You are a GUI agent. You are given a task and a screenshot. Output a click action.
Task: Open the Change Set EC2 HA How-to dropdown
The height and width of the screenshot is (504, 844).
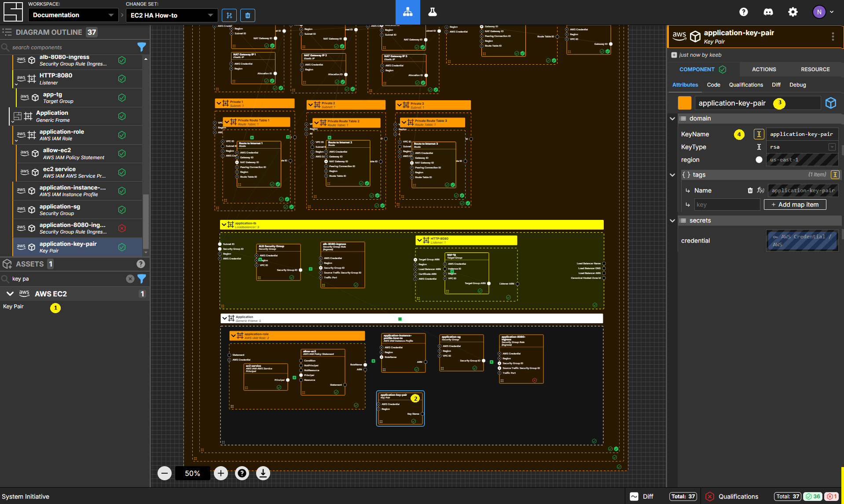coord(172,15)
